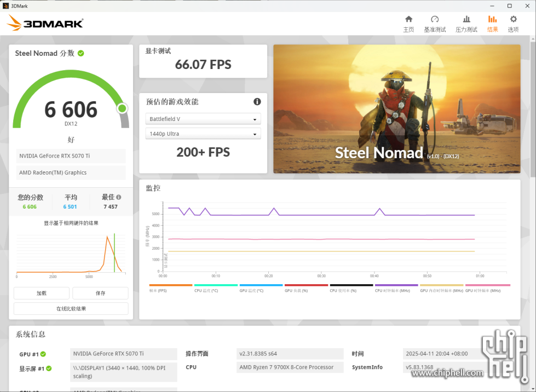The image size is (536, 392).
Task: Click the 您的分数 value 6 606
Action: (30, 207)
